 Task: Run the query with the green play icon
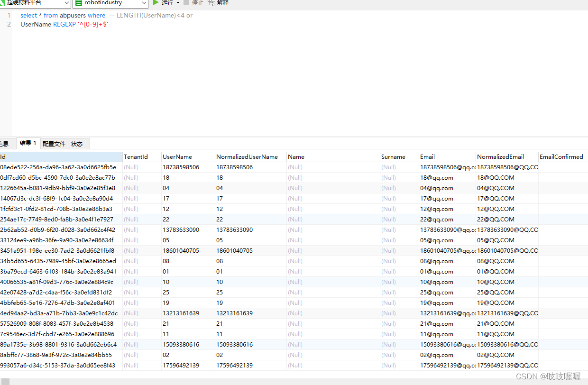pyautogui.click(x=156, y=3)
